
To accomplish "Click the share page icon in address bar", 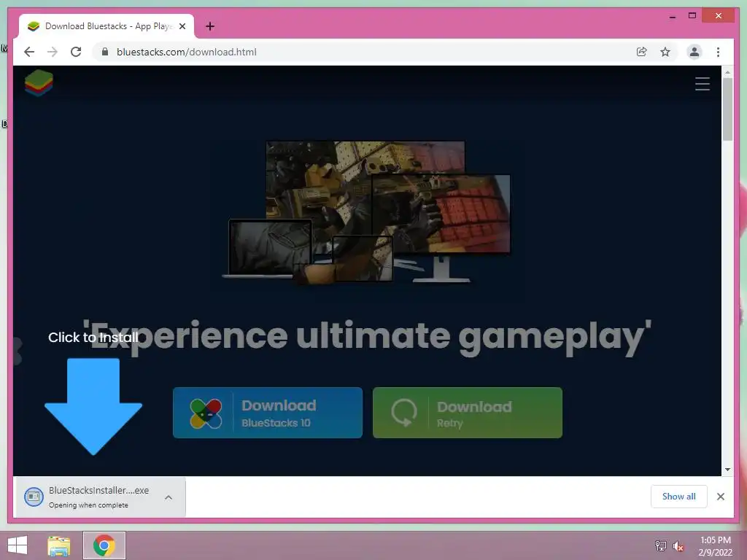I will coord(642,52).
